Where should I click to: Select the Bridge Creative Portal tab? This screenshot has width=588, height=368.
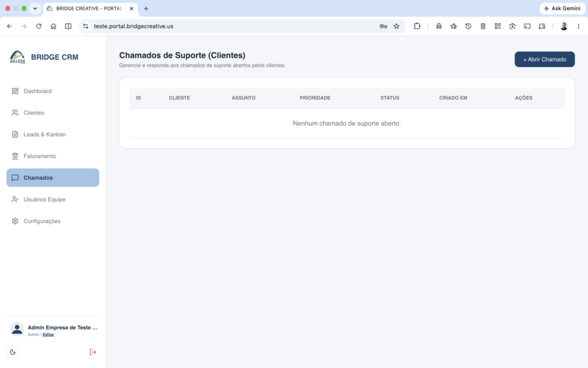(90, 8)
